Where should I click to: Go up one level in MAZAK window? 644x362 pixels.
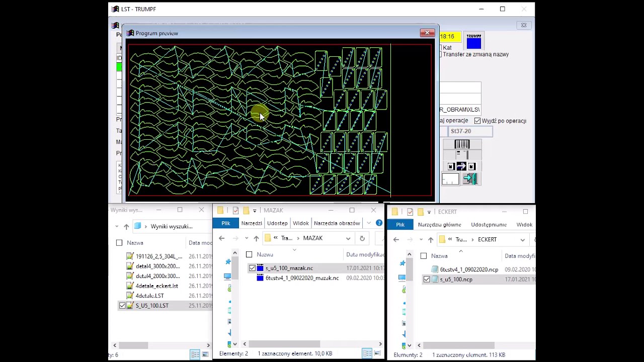[256, 238]
